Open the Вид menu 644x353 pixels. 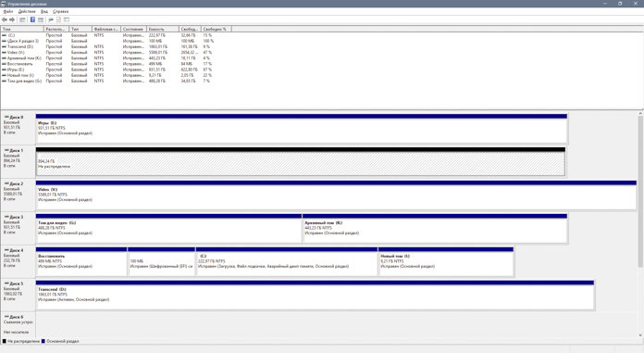[43, 11]
